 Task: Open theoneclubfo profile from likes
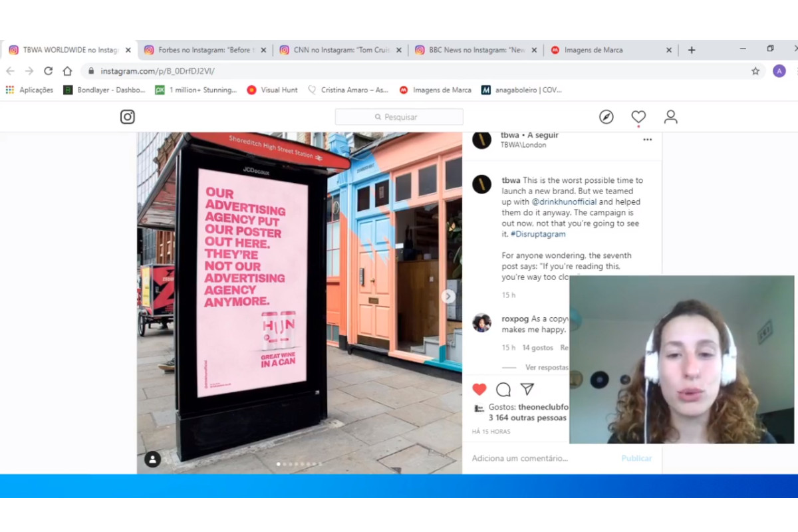tap(543, 407)
